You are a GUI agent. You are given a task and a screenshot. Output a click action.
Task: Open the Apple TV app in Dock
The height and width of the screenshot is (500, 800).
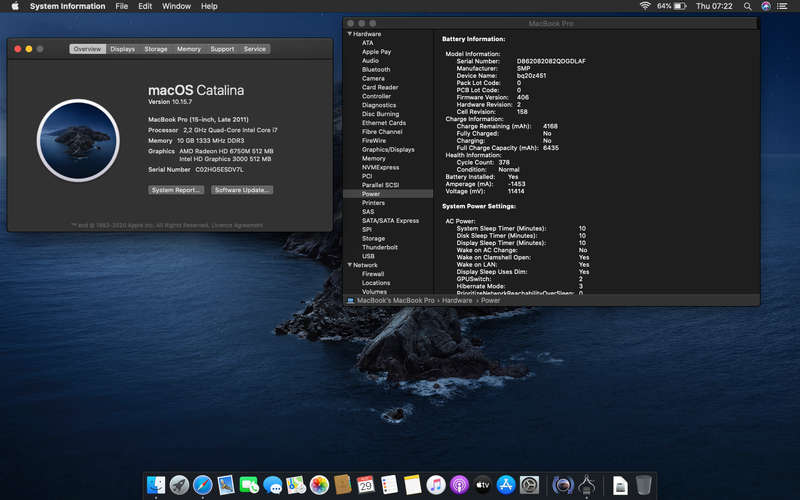click(x=483, y=485)
